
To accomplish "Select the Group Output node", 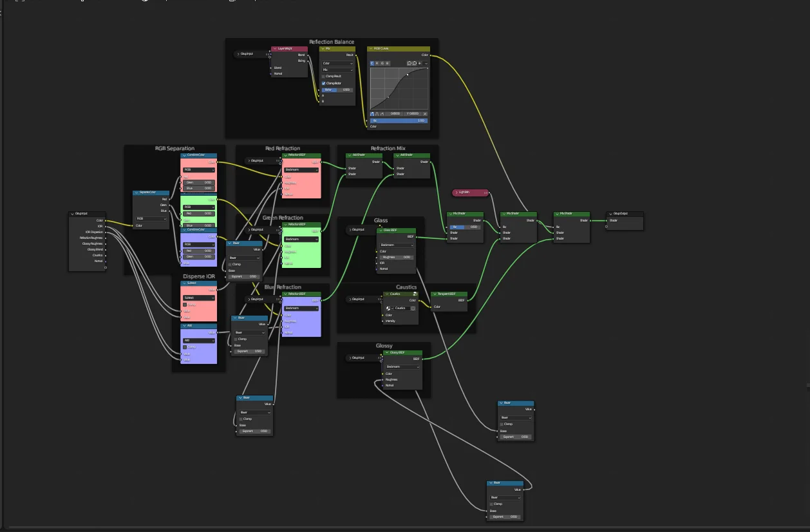I will click(x=623, y=215).
